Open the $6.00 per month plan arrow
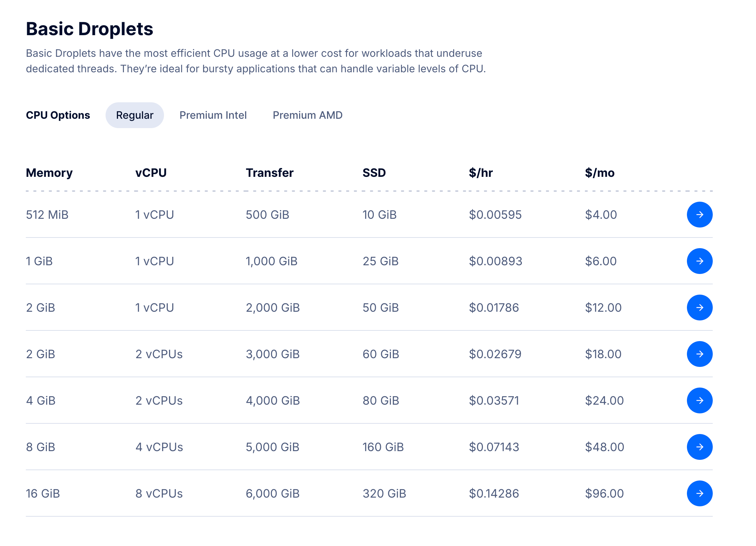The width and height of the screenshot is (756, 546). (x=700, y=261)
